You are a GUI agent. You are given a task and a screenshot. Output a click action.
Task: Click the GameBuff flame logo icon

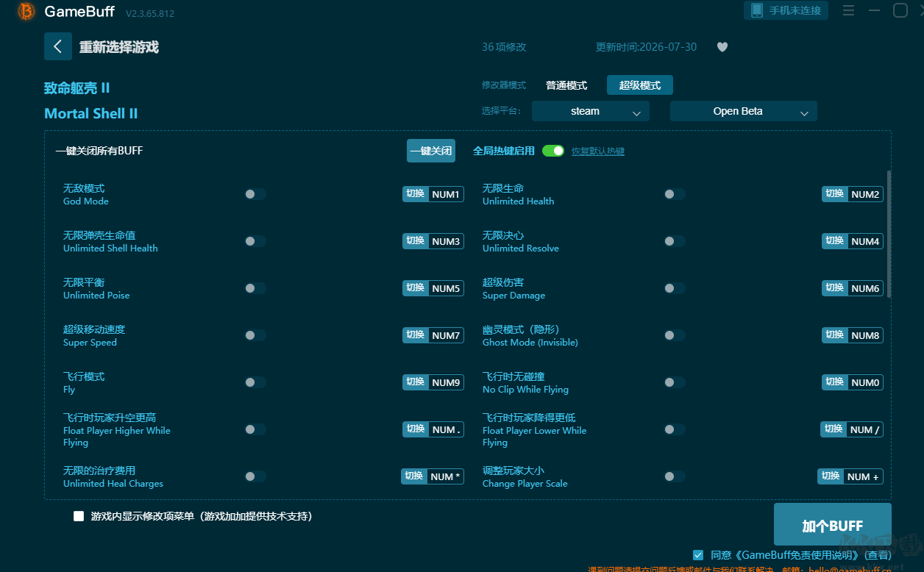coord(26,11)
